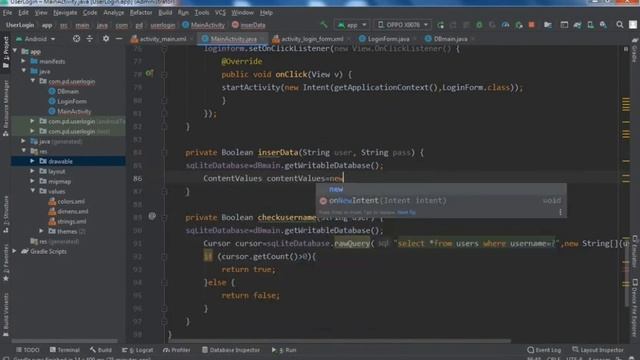Open Project panel gear options

click(x=106, y=39)
